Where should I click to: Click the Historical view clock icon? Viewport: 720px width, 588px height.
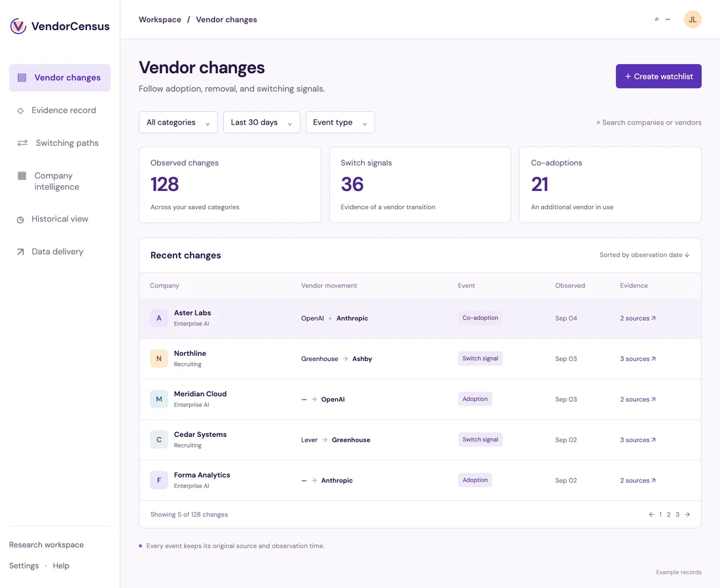[x=20, y=219]
